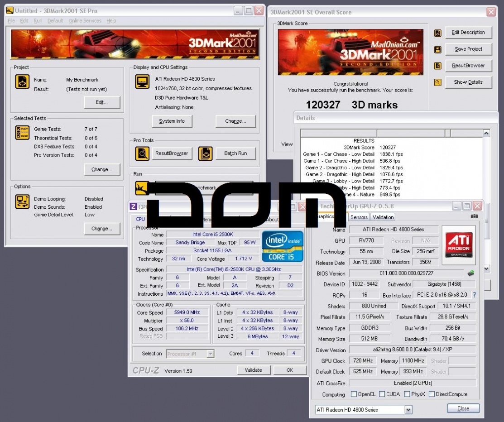Click the Edit Description icon
Screen dimensions: 504x422
437,33
